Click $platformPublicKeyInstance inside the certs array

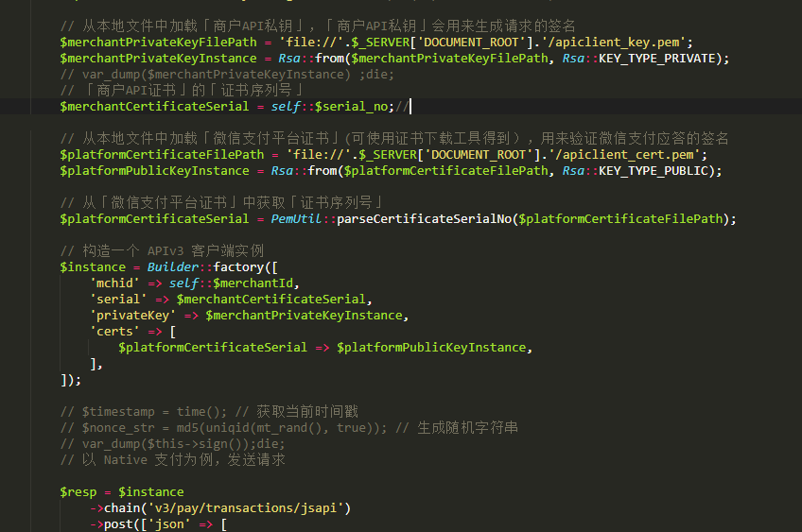(x=431, y=348)
